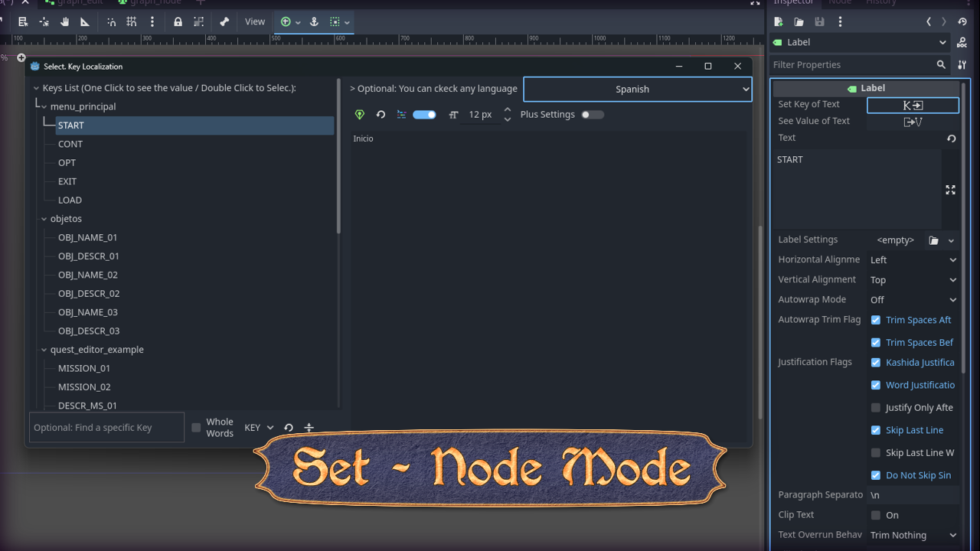Enable the Plus Settings switch
Screen dimensions: 980x551
coord(593,115)
